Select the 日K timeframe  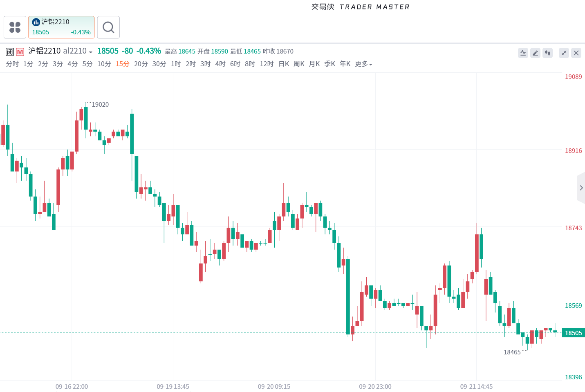pos(284,64)
